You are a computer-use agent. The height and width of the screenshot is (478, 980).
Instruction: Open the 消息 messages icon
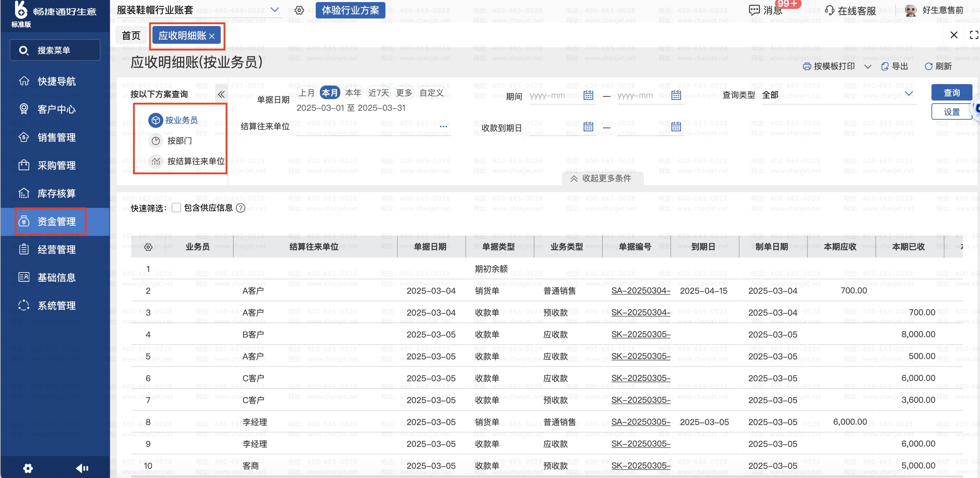754,10
